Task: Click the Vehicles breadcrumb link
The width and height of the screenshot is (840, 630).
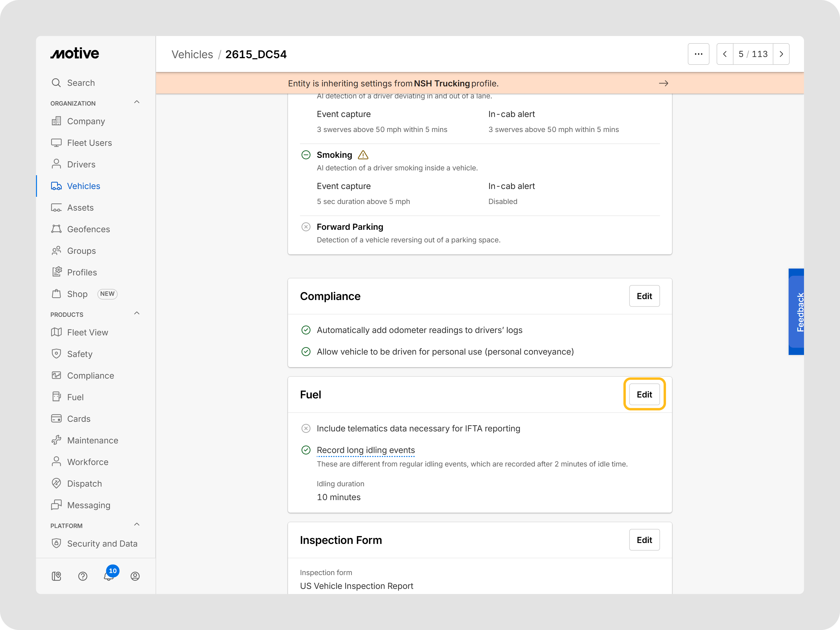Action: [192, 54]
